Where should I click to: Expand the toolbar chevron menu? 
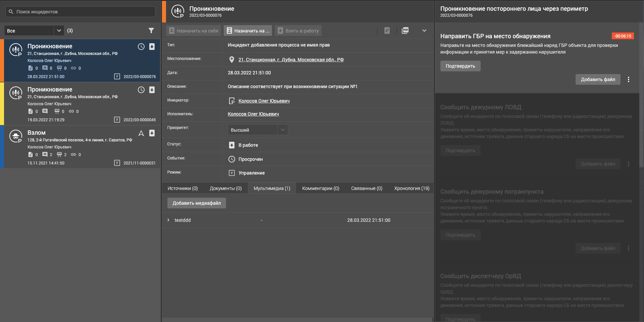click(x=424, y=30)
